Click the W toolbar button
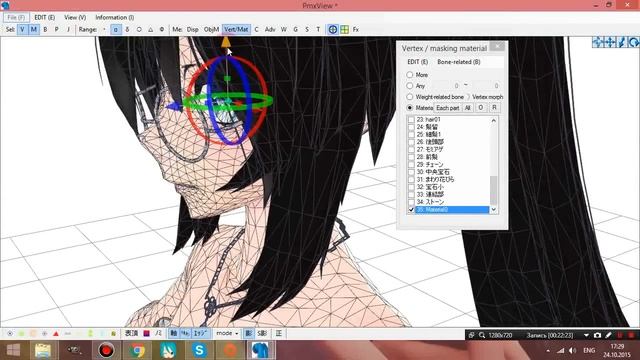Screen dimensions: 640x360 [x=284, y=29]
